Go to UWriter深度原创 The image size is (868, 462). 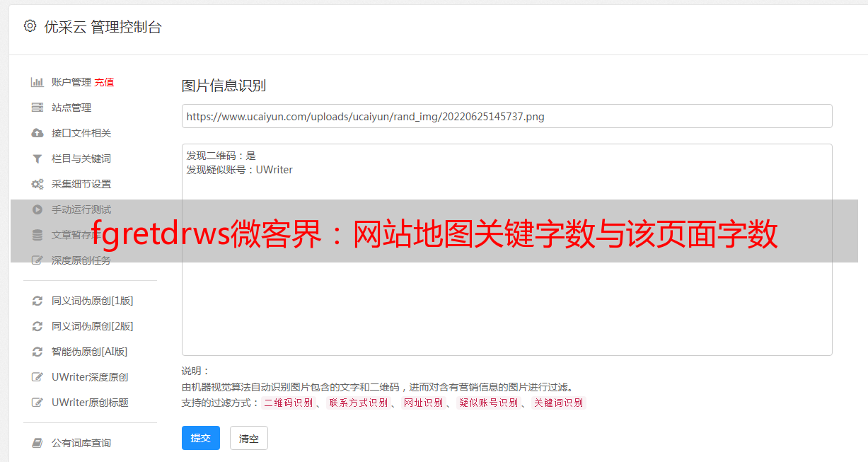(90, 377)
